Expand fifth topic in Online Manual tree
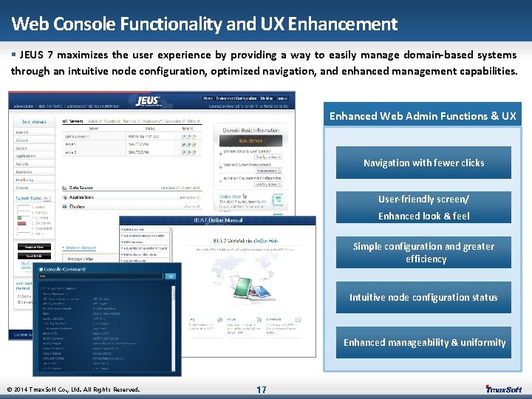The image size is (532, 399). pos(122,254)
